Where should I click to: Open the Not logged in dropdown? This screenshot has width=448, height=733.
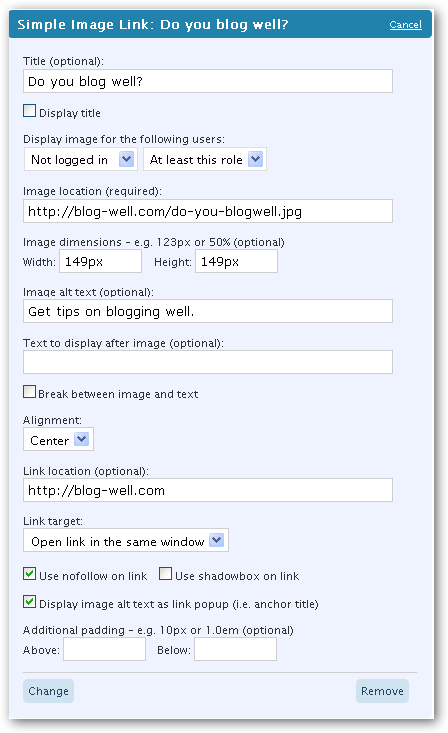80,159
